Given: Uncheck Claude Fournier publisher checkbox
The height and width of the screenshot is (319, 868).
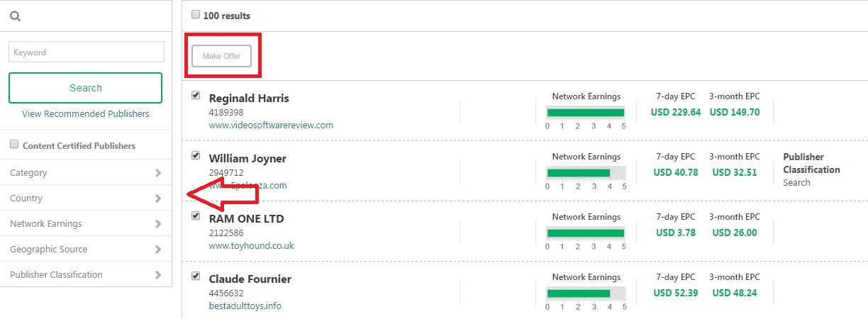Looking at the screenshot, I should point(196,276).
